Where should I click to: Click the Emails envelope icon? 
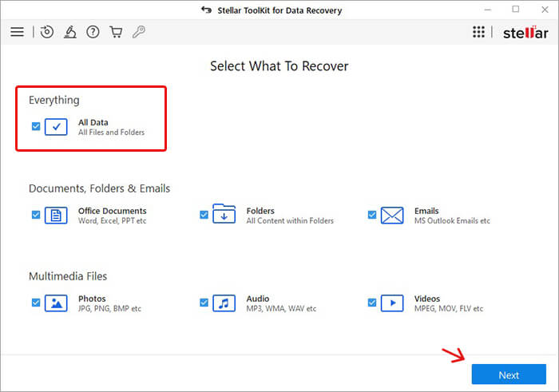[392, 216]
